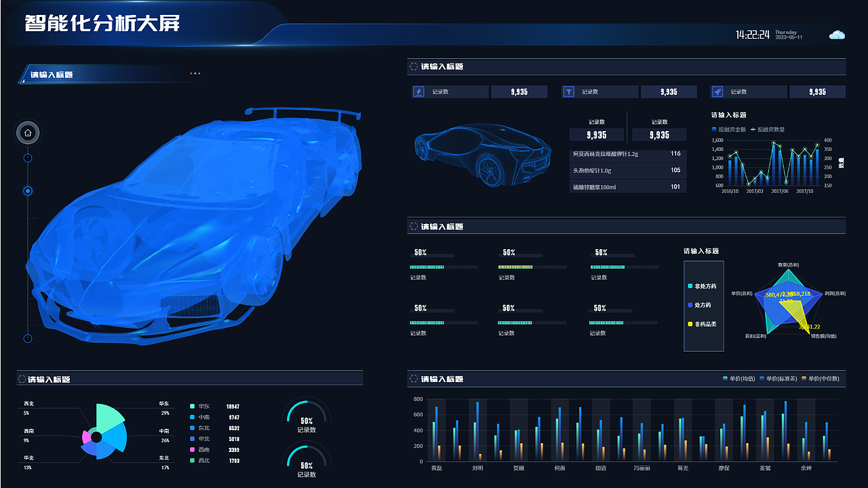Click the 10947 value for 华东
This screenshot has width=868, height=488.
pos(233,407)
